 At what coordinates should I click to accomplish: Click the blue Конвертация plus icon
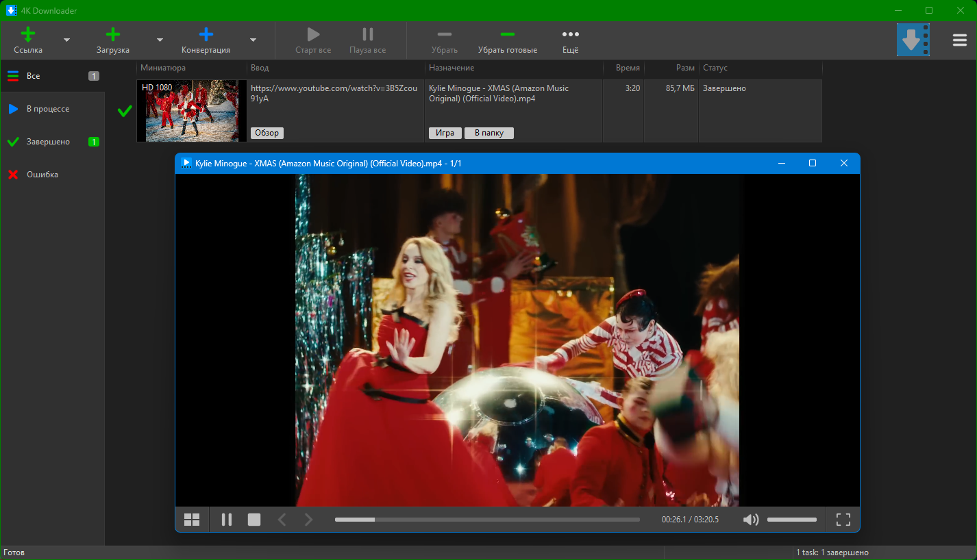(206, 35)
